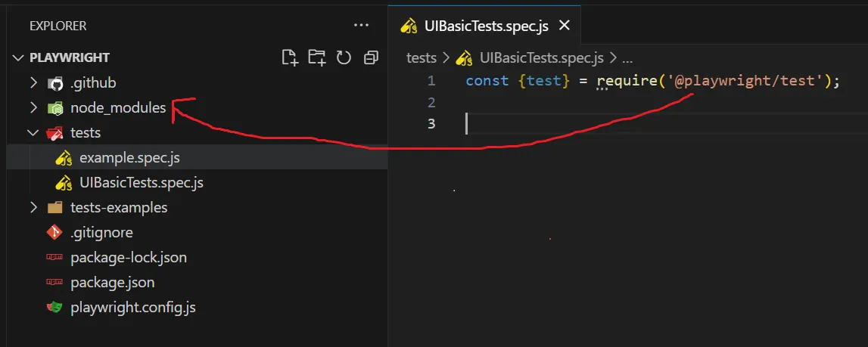Click the tests breadcrumb segment
This screenshot has height=347, width=868.
pyautogui.click(x=422, y=57)
